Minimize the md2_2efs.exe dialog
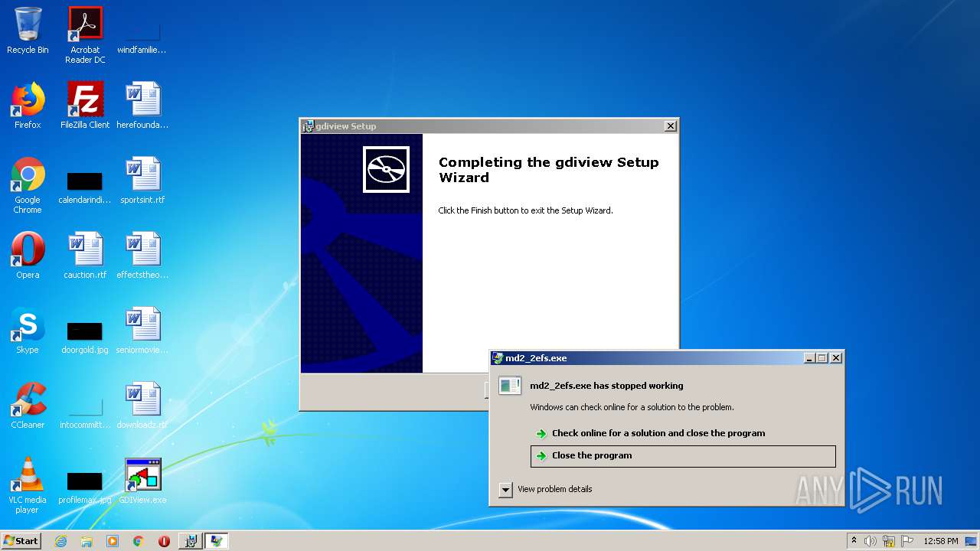Image resolution: width=980 pixels, height=551 pixels. point(810,358)
